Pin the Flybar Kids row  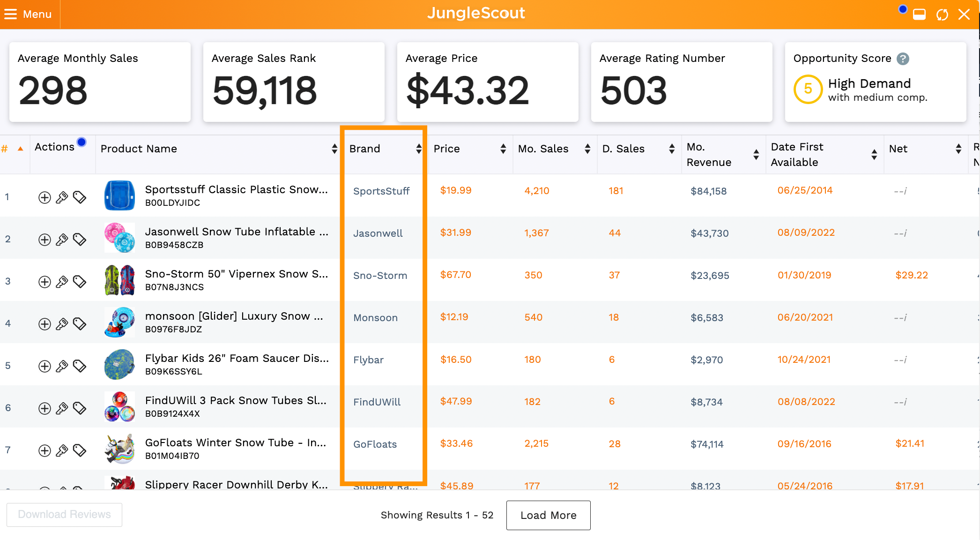tap(62, 366)
